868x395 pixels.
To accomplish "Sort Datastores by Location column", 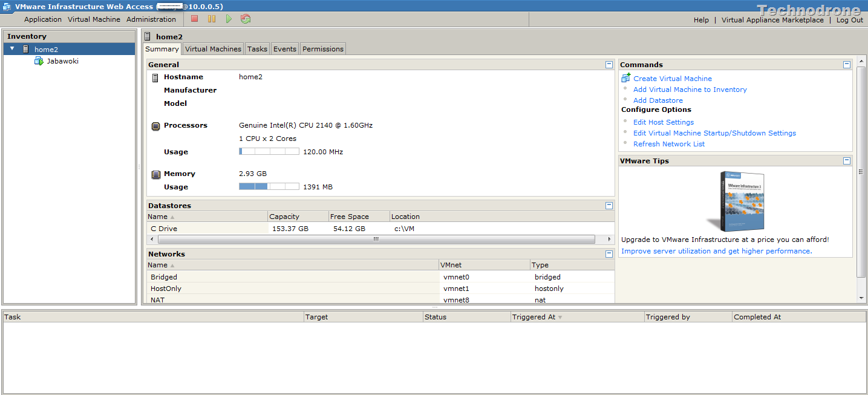I will pos(502,217).
